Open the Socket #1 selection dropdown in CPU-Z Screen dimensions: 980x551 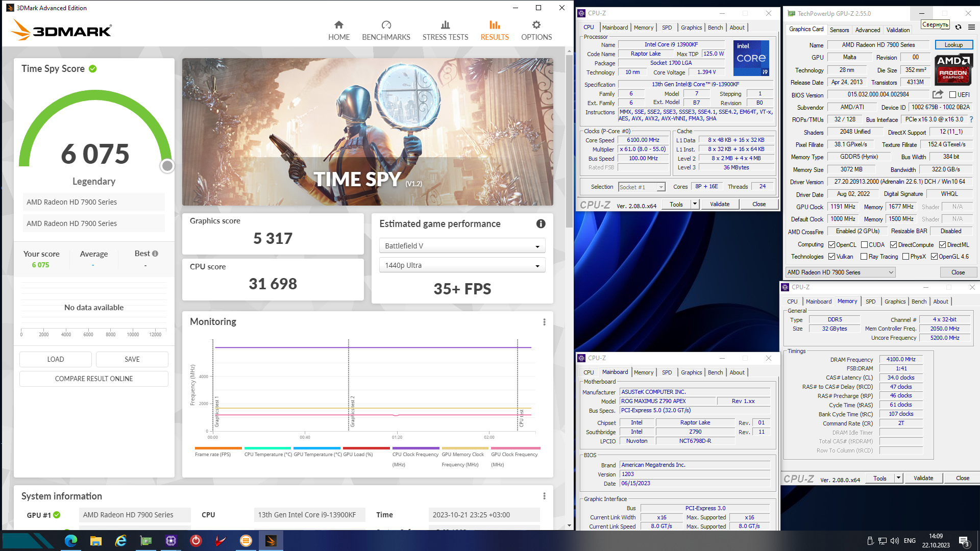(642, 187)
